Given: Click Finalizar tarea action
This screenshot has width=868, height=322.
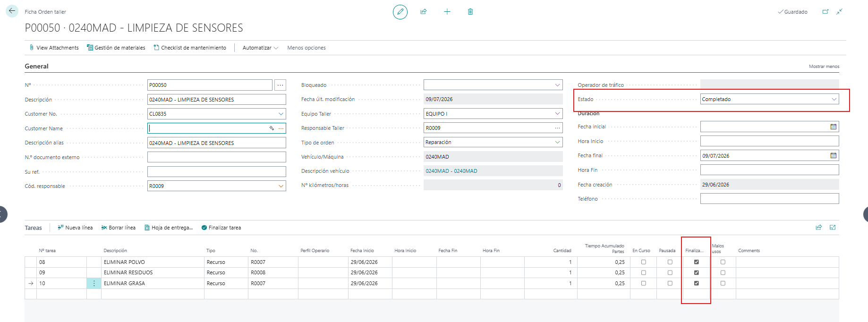Looking at the screenshot, I should 221,228.
